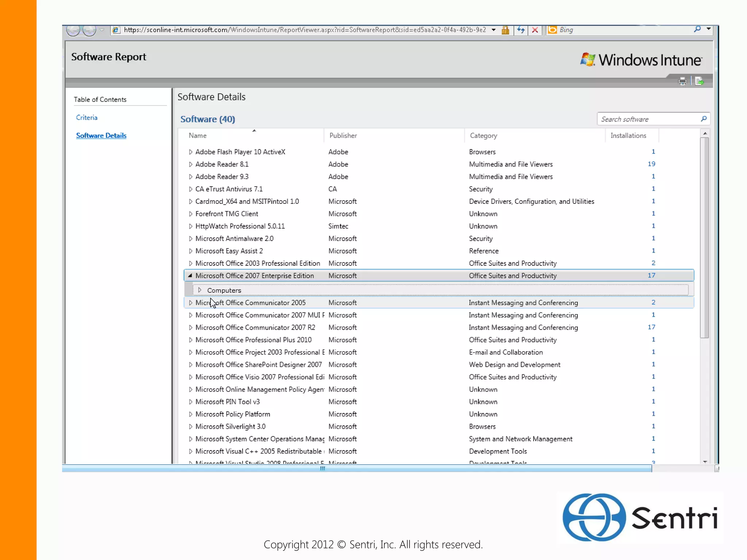Open the Software Details section link

click(x=101, y=136)
